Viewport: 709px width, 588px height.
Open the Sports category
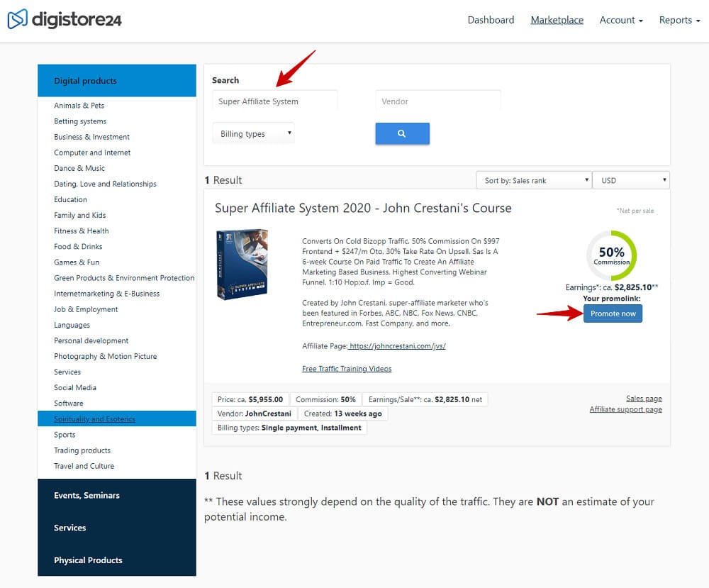[65, 435]
